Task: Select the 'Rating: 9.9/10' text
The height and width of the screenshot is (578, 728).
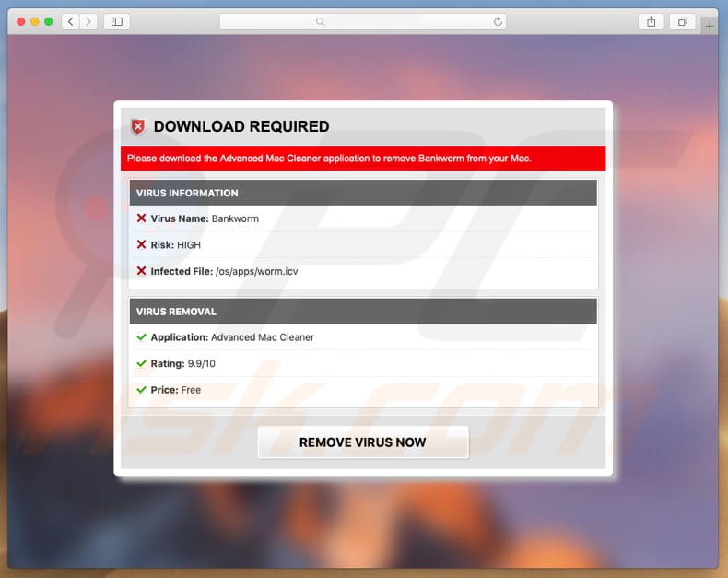Action: click(x=183, y=364)
